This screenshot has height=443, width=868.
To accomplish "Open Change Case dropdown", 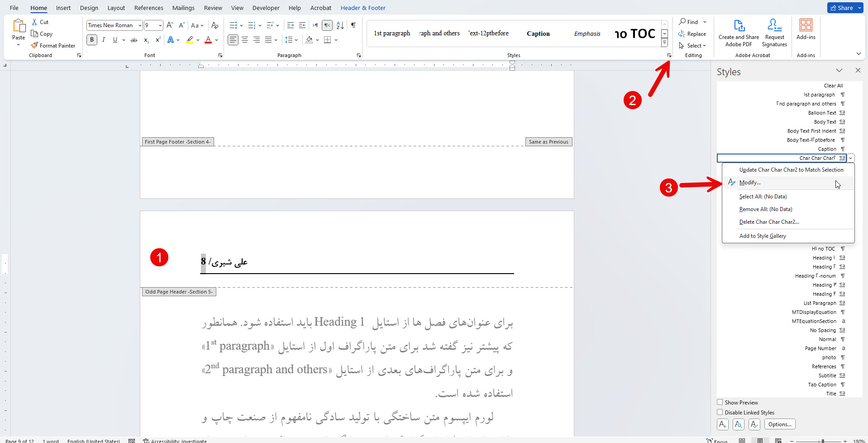I will coord(197,25).
